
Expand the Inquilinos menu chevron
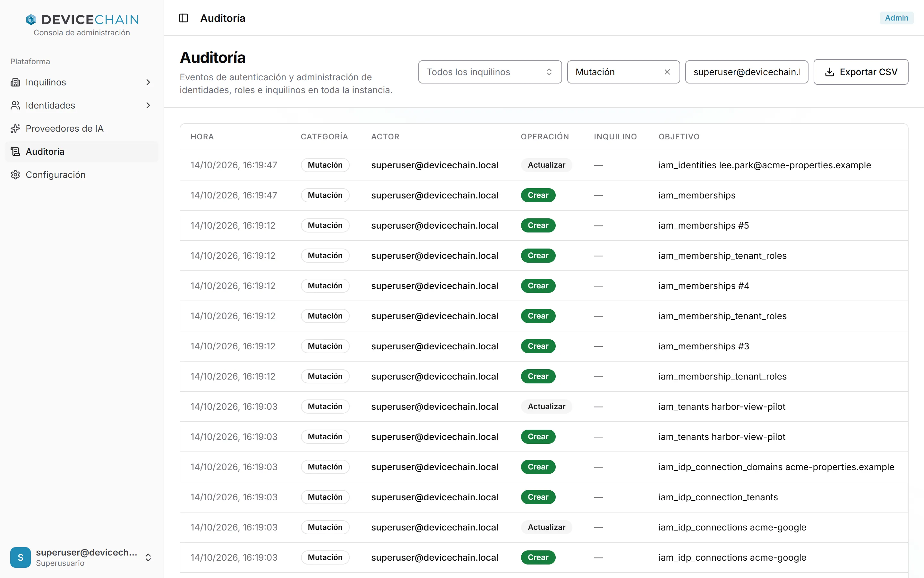[148, 82]
